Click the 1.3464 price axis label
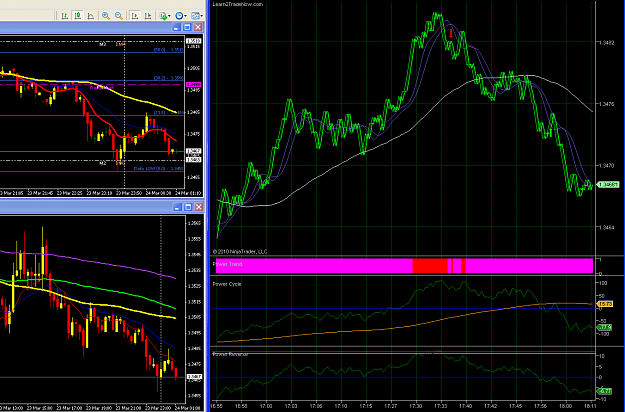The image size is (625, 412). [x=607, y=227]
